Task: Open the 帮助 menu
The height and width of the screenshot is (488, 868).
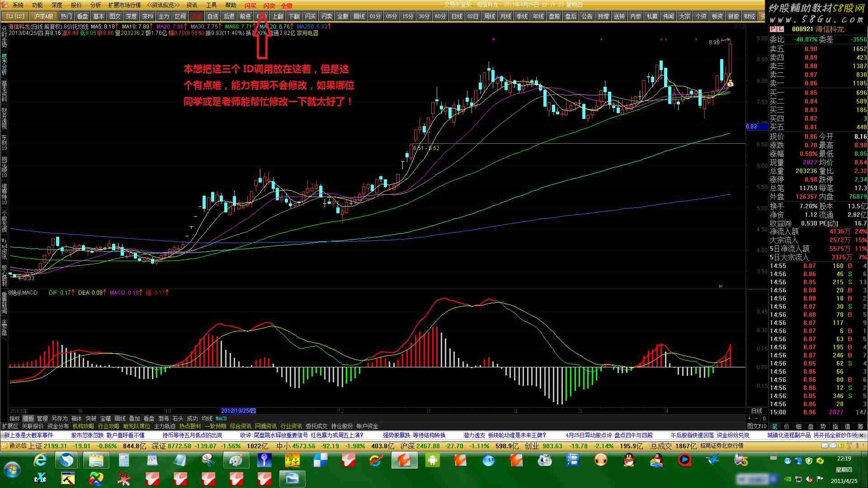Action: pos(231,5)
